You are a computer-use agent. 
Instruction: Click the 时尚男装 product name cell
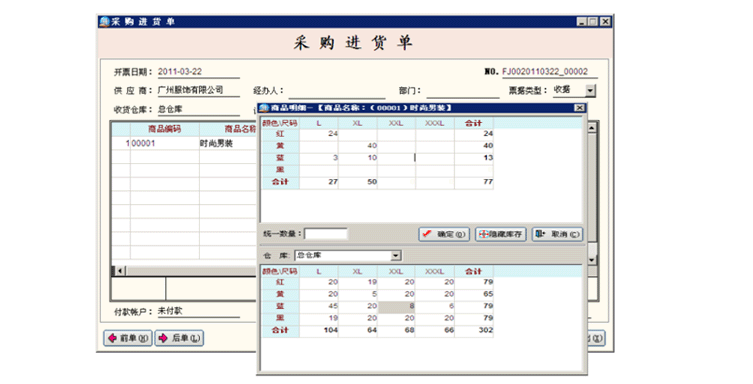[x=228, y=144]
